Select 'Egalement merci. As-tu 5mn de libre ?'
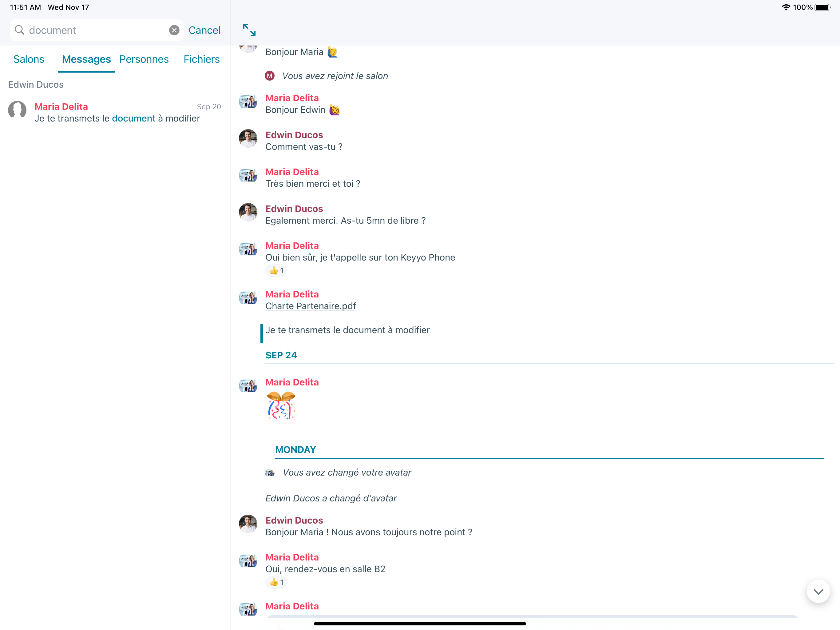Viewport: 840px width, 630px height. coord(346,221)
